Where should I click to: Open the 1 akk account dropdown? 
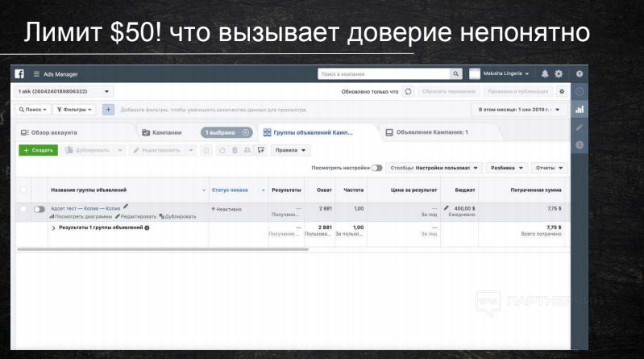click(x=64, y=92)
